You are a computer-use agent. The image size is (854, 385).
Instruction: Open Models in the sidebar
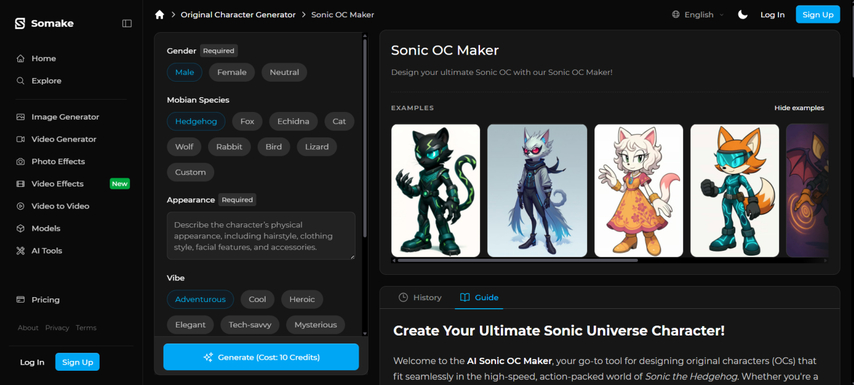(45, 228)
